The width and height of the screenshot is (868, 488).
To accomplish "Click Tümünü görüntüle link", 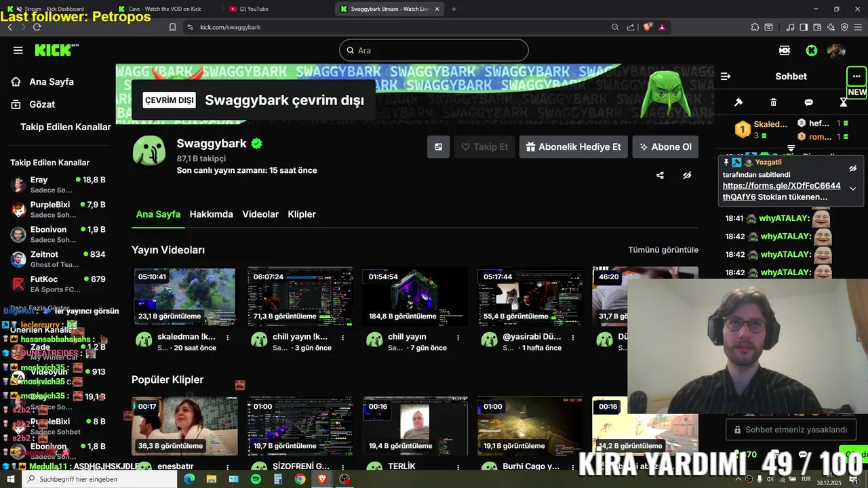I will coord(663,249).
